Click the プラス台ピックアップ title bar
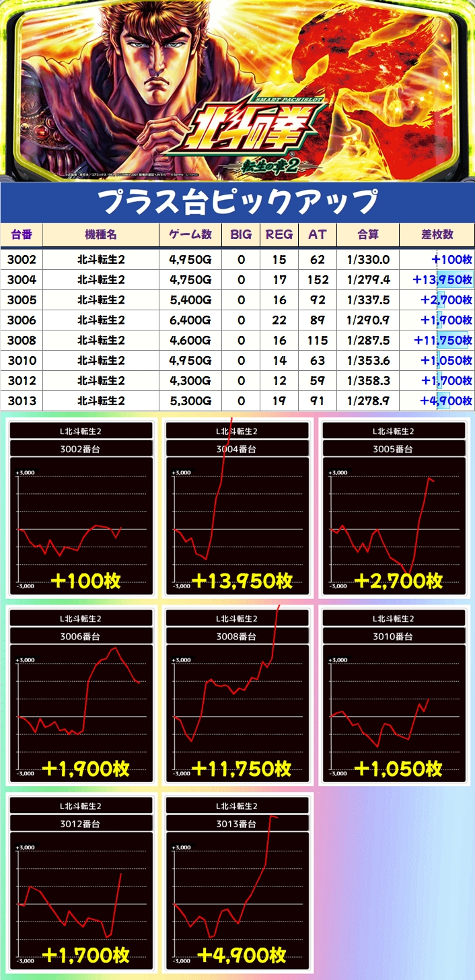 [x=238, y=202]
